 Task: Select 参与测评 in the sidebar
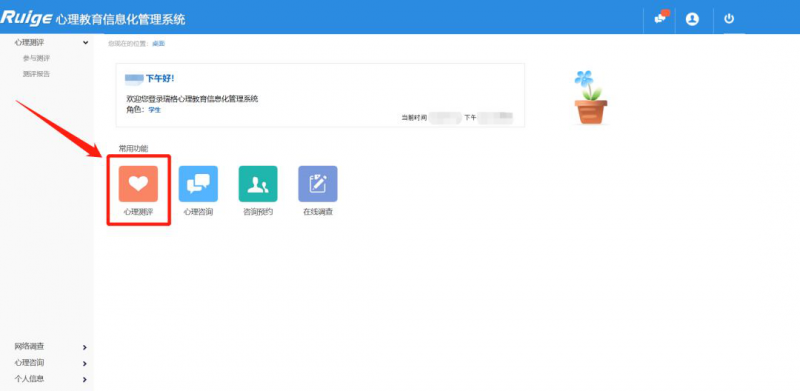pyautogui.click(x=36, y=58)
